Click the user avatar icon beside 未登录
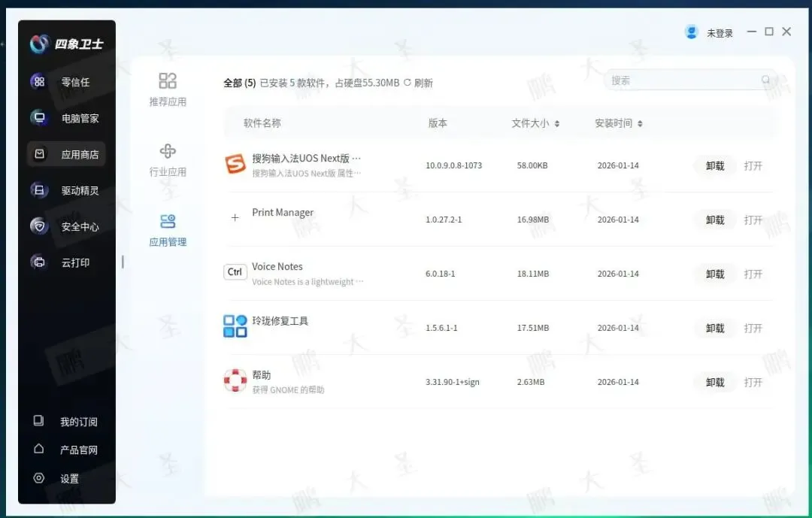The width and height of the screenshot is (812, 518). [x=692, y=32]
